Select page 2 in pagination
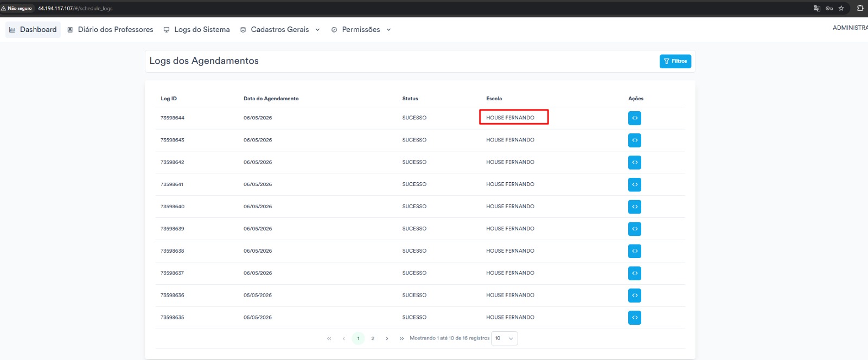Image resolution: width=868 pixels, height=360 pixels. pyautogui.click(x=373, y=338)
